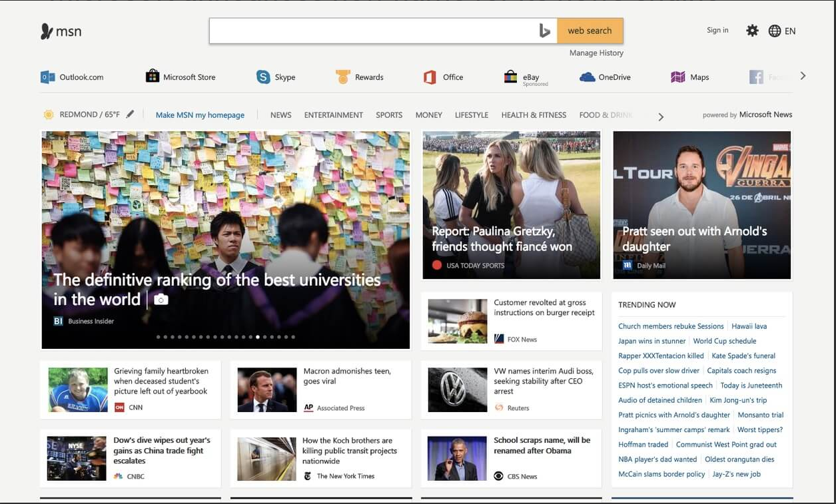Reveal more news categories via the arrow

click(x=661, y=116)
